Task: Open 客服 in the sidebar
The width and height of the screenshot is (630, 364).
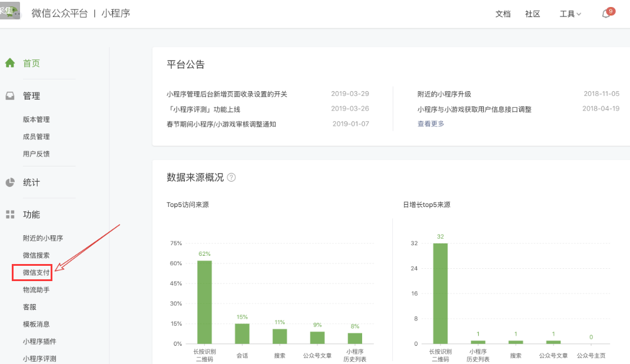Action: click(x=29, y=308)
